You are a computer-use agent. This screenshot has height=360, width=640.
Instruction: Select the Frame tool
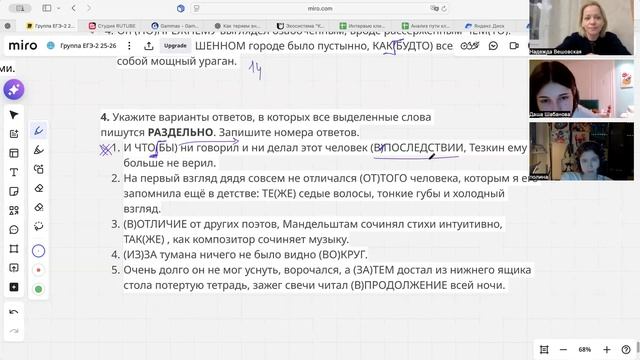tap(14, 249)
